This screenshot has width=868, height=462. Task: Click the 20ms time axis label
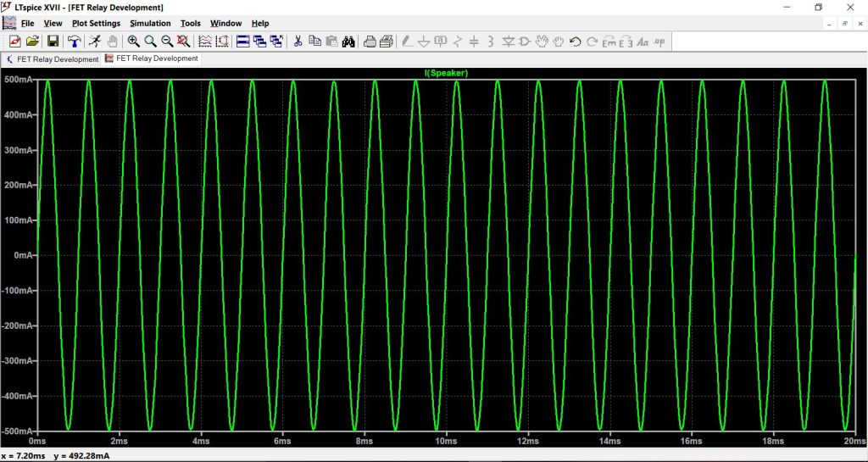pos(855,441)
